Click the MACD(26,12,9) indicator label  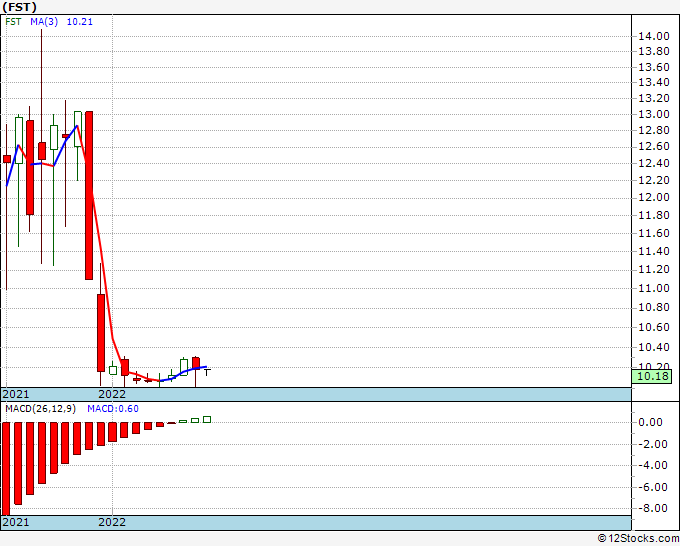(x=41, y=409)
